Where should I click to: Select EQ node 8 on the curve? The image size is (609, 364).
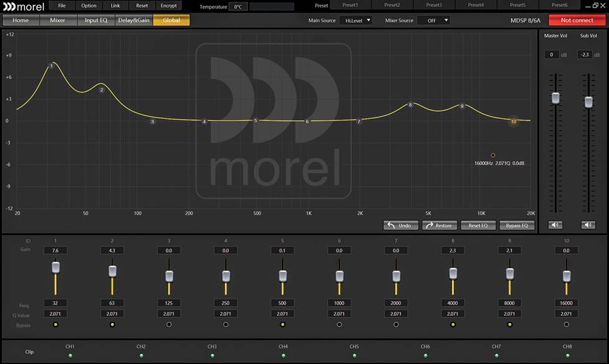(x=410, y=105)
